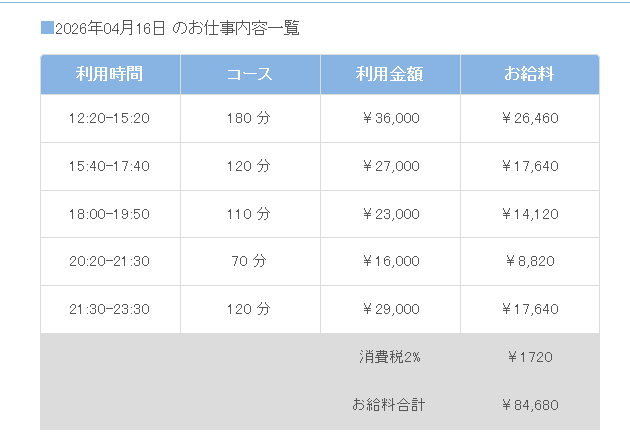Select the ￥26,460 salary cell
Image resolution: width=630 pixels, height=433 pixels.
[530, 118]
